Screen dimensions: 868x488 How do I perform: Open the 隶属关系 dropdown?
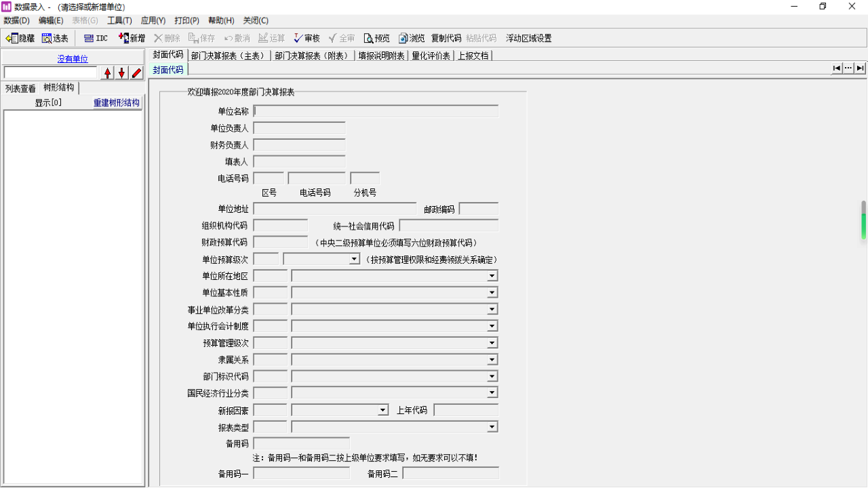click(493, 359)
